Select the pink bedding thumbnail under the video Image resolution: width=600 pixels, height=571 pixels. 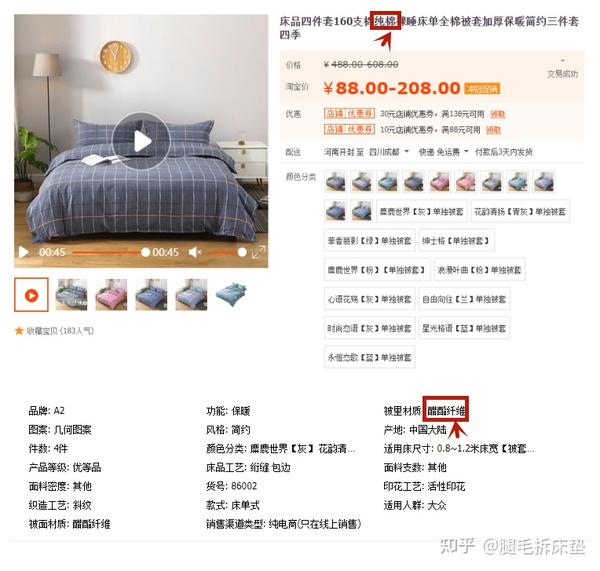(x=111, y=295)
